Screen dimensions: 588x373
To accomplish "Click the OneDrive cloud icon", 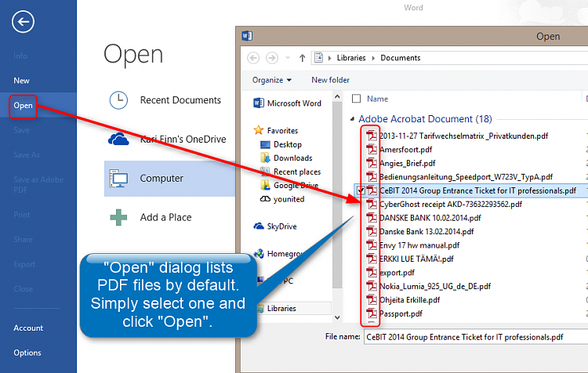I will click(x=118, y=139).
